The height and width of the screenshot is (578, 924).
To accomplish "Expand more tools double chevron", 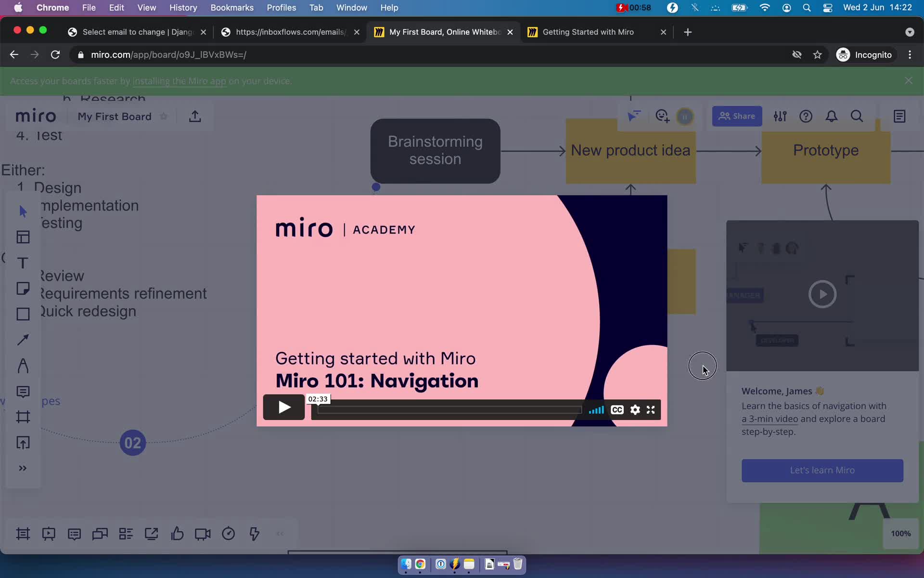I will coord(23,468).
